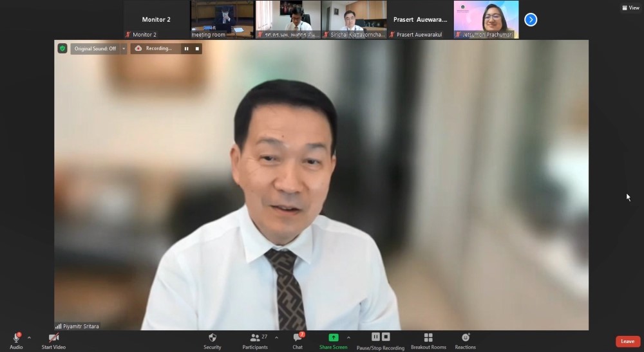The width and height of the screenshot is (644, 352).
Task: Click the green Share Screen icon
Action: pos(333,338)
